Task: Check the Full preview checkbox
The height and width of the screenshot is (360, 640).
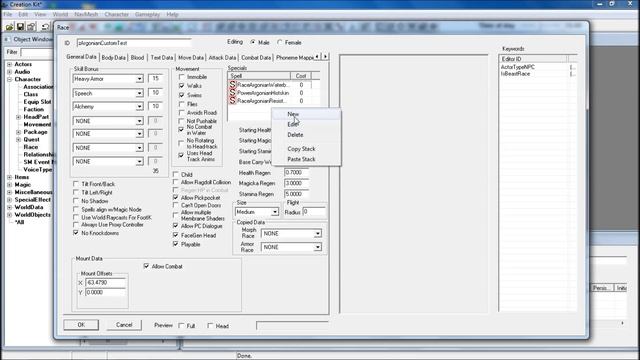Action: click(182, 326)
